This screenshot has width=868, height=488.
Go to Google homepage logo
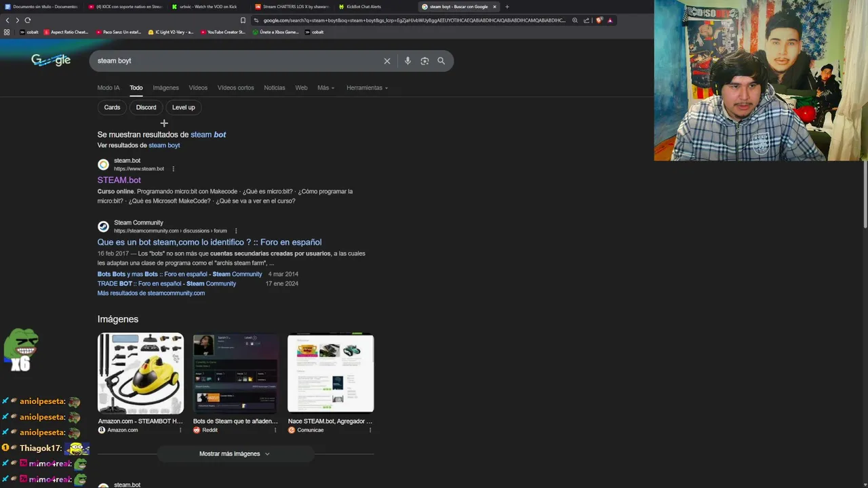point(51,60)
